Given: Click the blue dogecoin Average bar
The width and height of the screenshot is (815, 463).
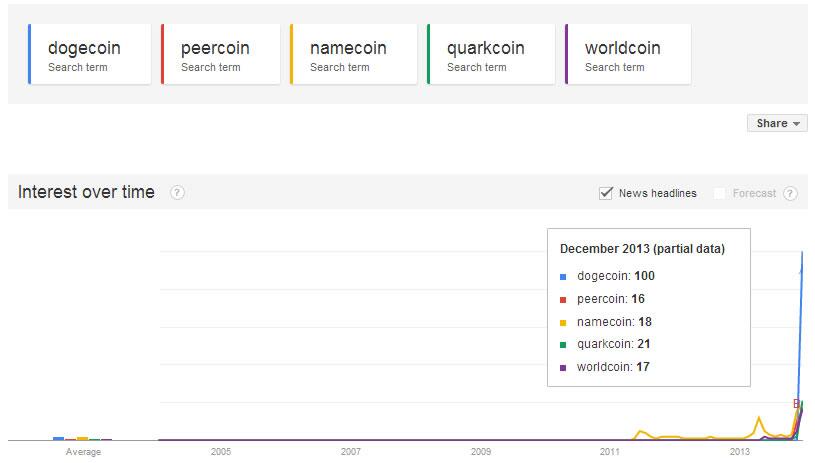Looking at the screenshot, I should pos(58,439).
